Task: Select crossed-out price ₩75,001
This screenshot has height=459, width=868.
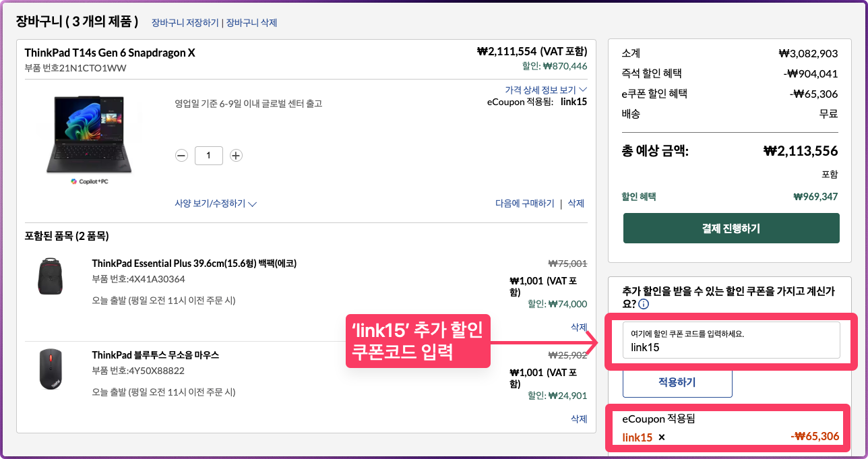Action: coord(567,264)
